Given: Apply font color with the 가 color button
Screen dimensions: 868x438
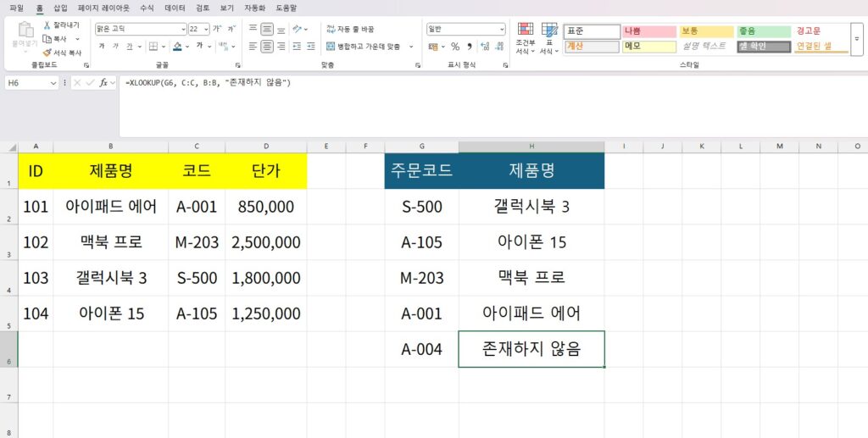Looking at the screenshot, I should [x=199, y=47].
